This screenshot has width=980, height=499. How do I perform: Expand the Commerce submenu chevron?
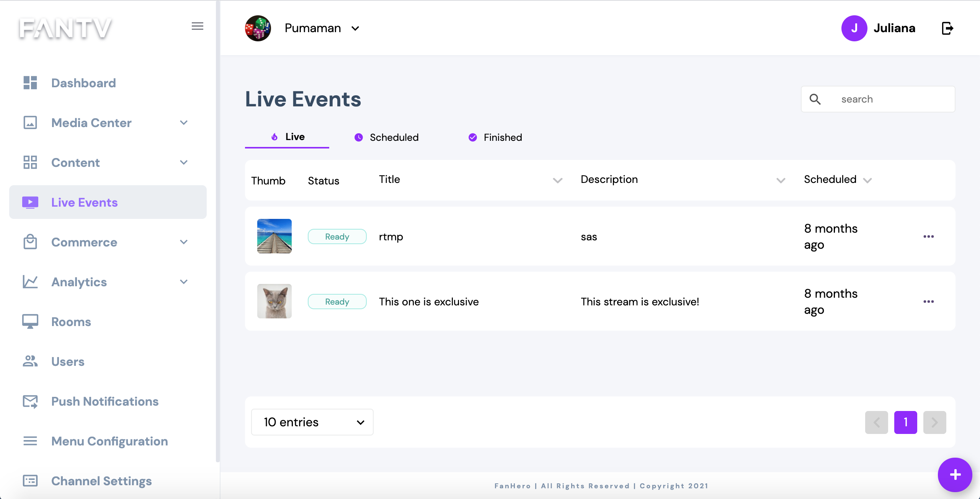184,242
